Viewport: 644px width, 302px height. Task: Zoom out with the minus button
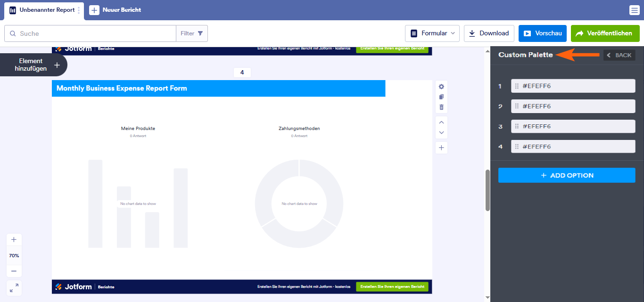pyautogui.click(x=14, y=271)
